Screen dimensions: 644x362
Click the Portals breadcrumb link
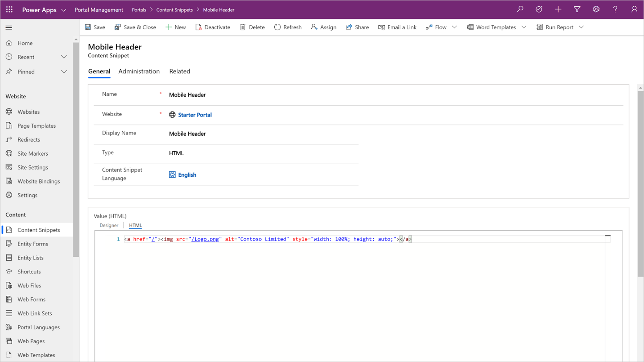tap(139, 10)
